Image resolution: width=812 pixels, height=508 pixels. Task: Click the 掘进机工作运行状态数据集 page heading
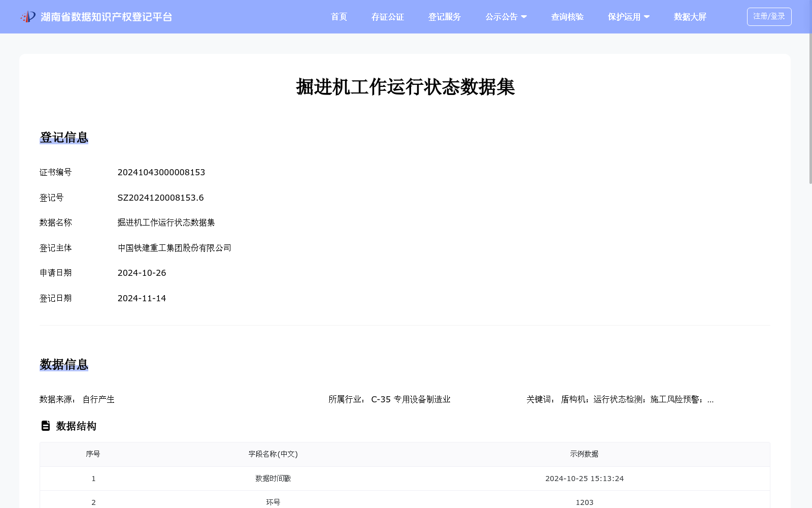(x=405, y=87)
